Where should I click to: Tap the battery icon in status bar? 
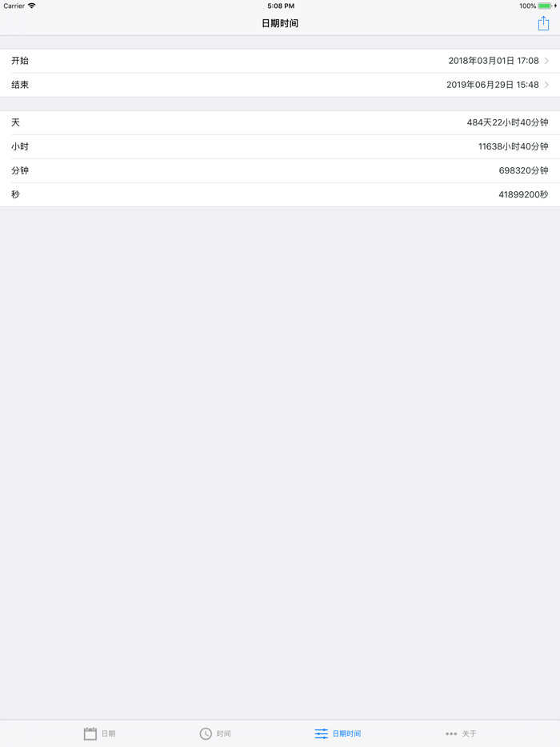tap(545, 6)
